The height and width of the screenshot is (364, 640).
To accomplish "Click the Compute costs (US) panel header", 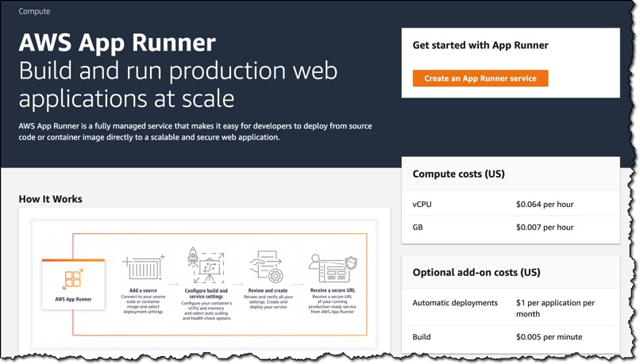I will (x=458, y=174).
